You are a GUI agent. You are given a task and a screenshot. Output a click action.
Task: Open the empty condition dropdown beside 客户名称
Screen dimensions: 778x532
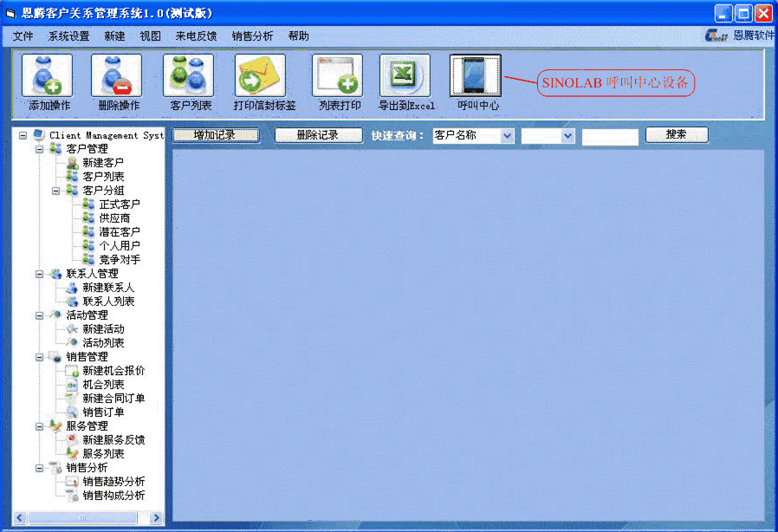click(567, 135)
